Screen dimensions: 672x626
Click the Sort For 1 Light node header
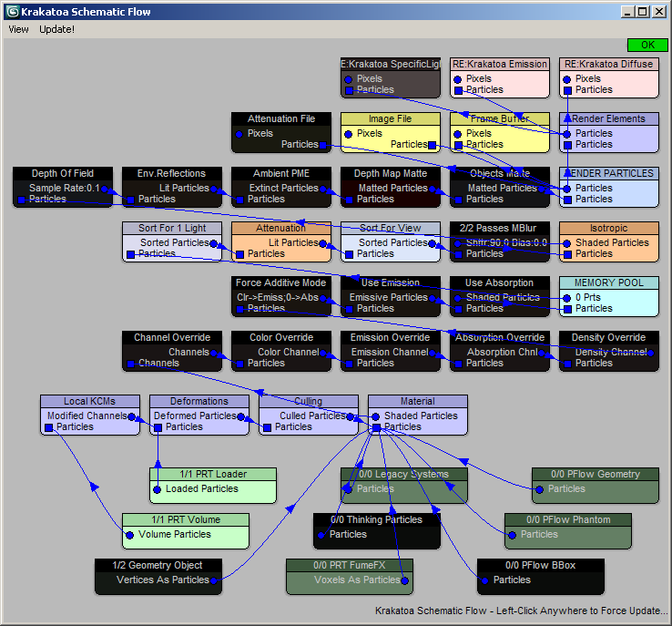(172, 228)
